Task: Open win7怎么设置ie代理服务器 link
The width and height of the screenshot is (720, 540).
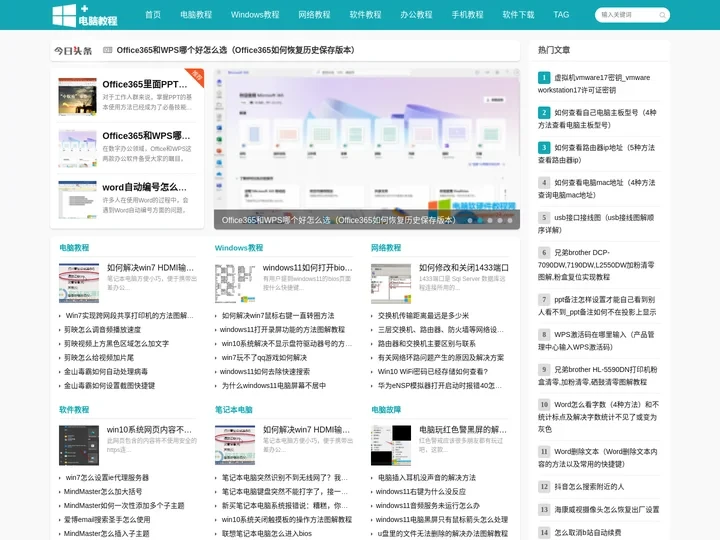Action: tap(107, 478)
